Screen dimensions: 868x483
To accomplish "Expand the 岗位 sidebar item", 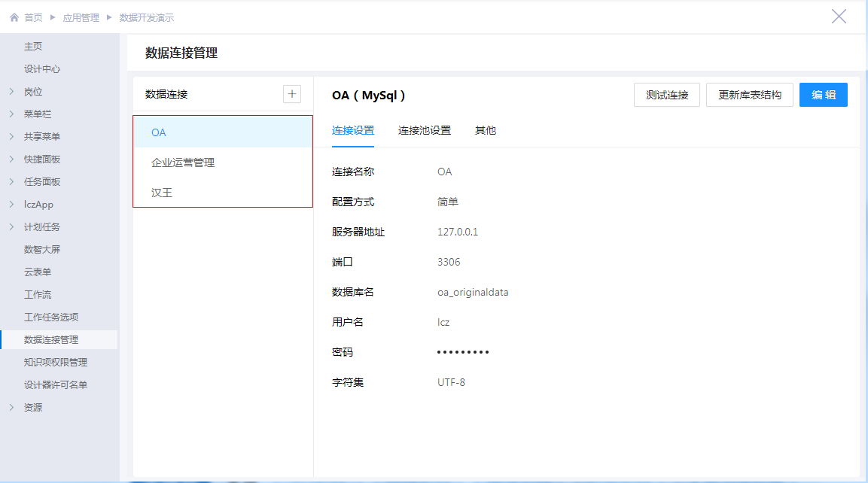I will click(x=11, y=92).
